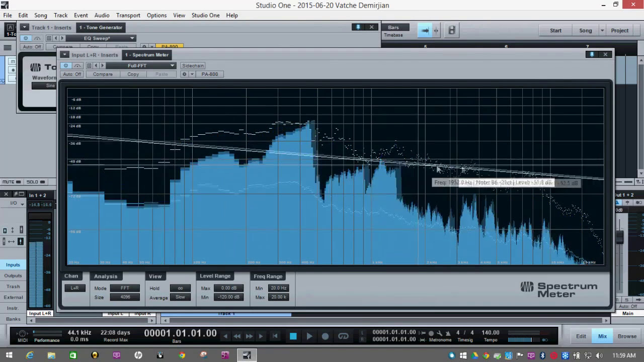Show the Inputs channels in mixer

pos(13,264)
